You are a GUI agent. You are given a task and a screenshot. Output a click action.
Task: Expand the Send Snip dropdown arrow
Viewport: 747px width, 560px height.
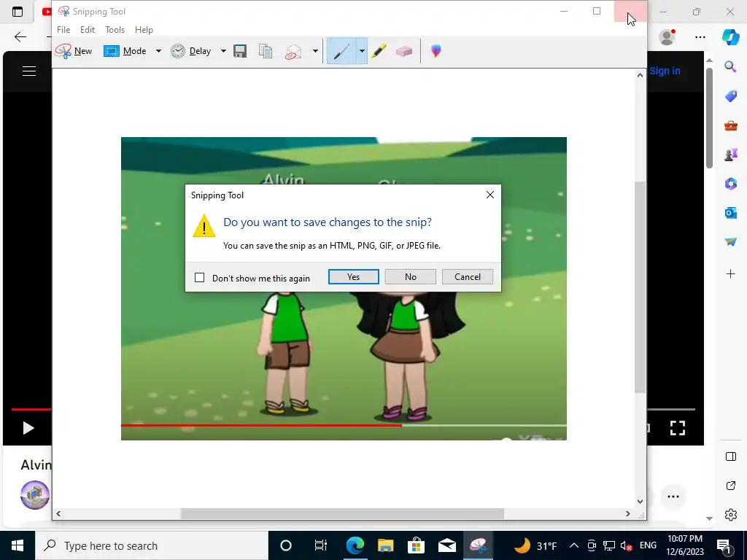pos(315,51)
